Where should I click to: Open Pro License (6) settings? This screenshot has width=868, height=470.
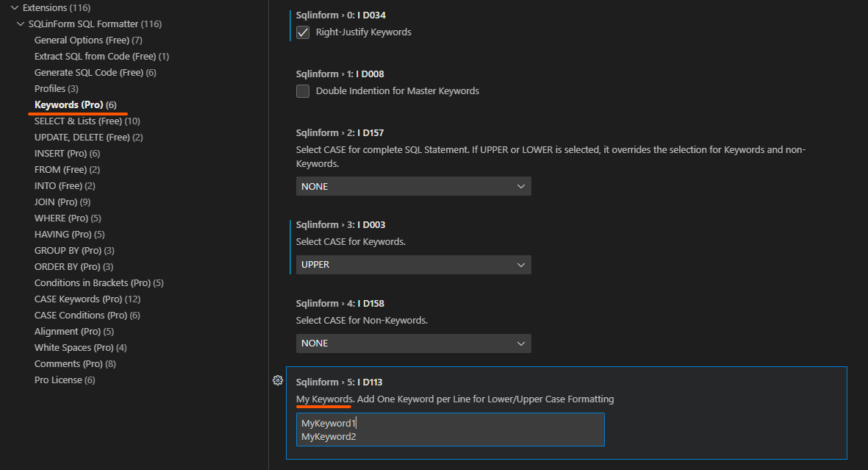pyautogui.click(x=65, y=380)
